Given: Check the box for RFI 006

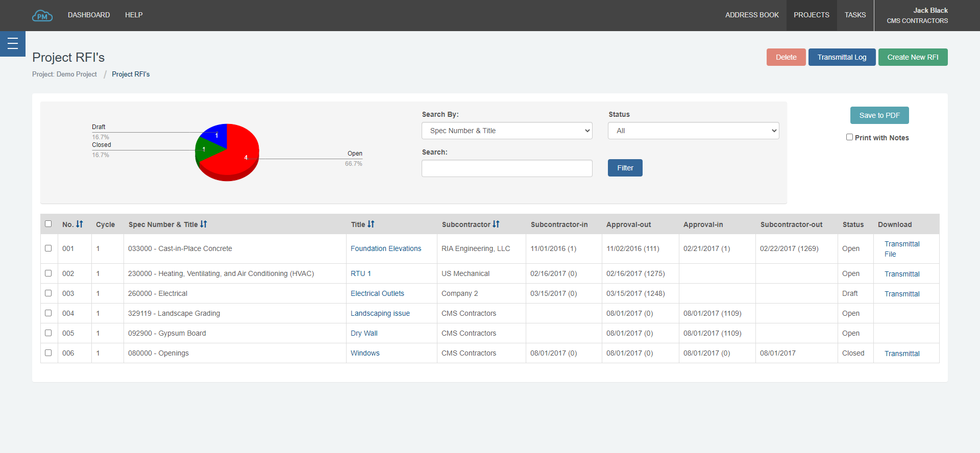Looking at the screenshot, I should [48, 353].
